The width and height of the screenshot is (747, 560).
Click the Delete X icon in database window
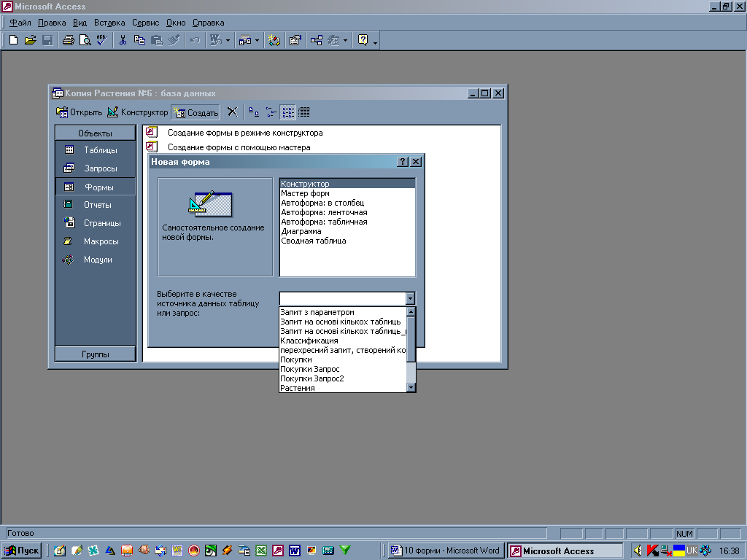pyautogui.click(x=233, y=112)
